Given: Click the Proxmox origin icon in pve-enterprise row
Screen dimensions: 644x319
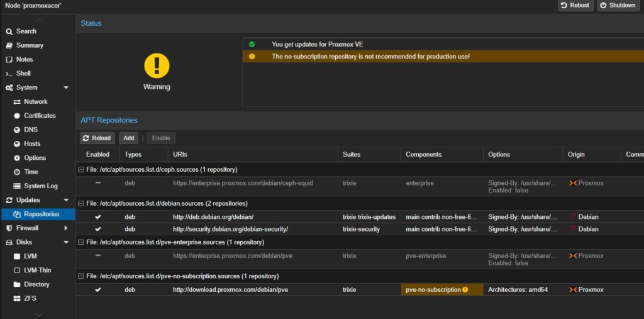Looking at the screenshot, I should [x=573, y=255].
